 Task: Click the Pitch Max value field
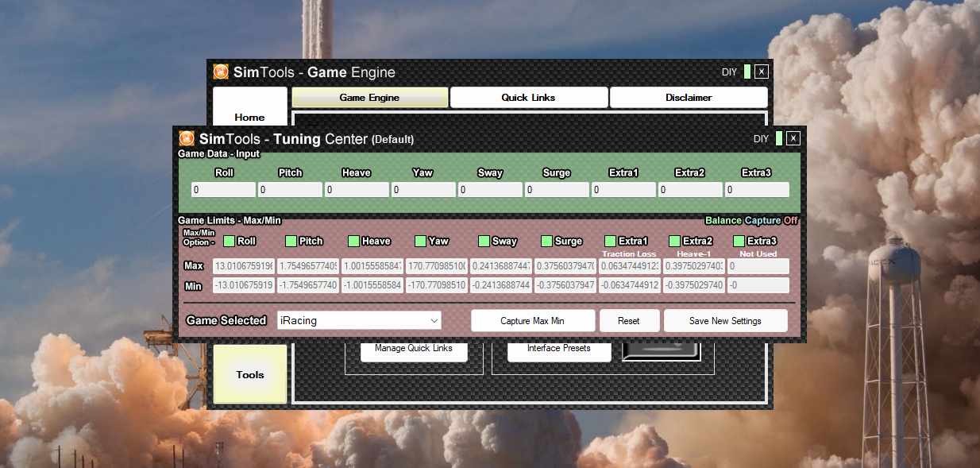(x=308, y=266)
